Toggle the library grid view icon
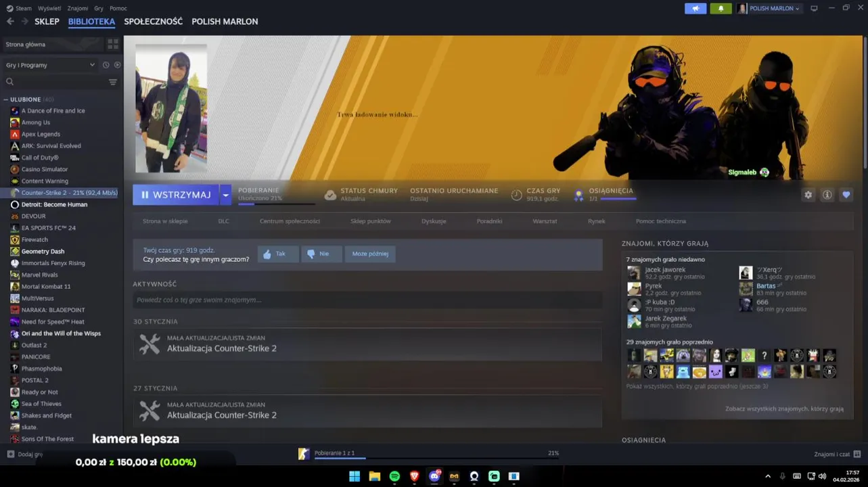 pyautogui.click(x=113, y=44)
